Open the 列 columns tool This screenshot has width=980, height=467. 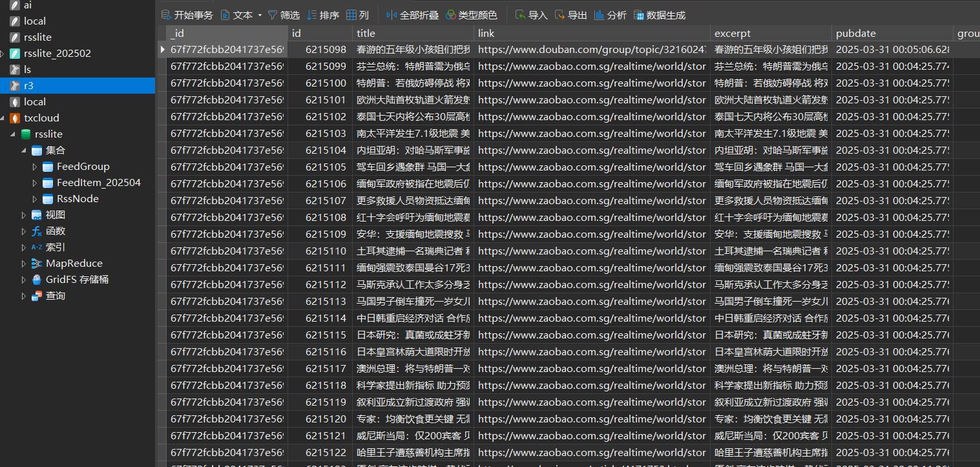(x=358, y=15)
